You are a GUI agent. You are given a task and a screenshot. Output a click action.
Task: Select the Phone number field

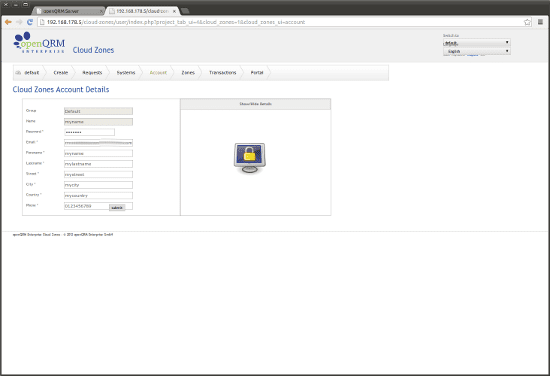tap(98, 206)
